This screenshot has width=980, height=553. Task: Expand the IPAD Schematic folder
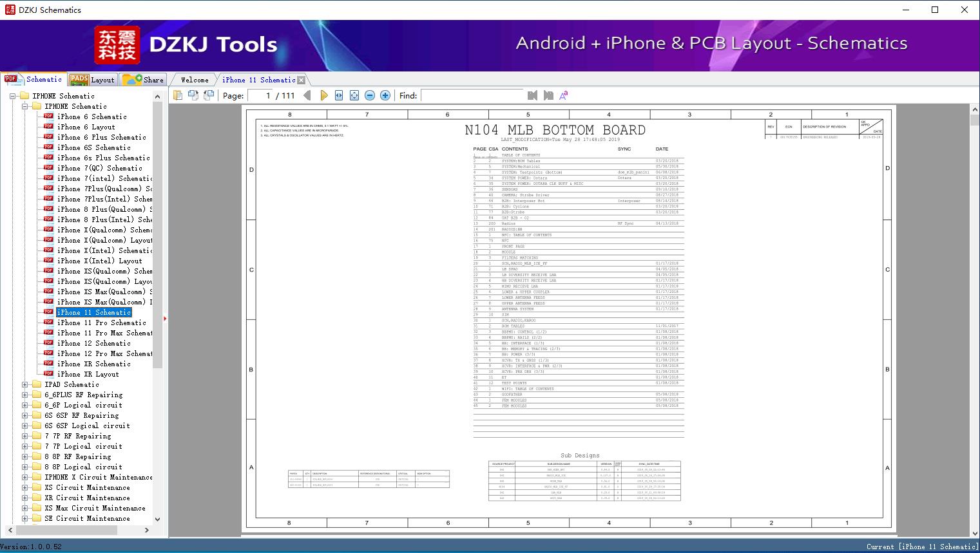pyautogui.click(x=25, y=384)
